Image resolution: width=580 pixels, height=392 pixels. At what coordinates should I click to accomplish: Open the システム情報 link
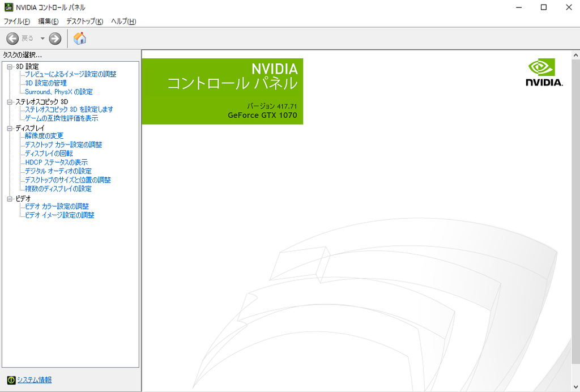35,380
